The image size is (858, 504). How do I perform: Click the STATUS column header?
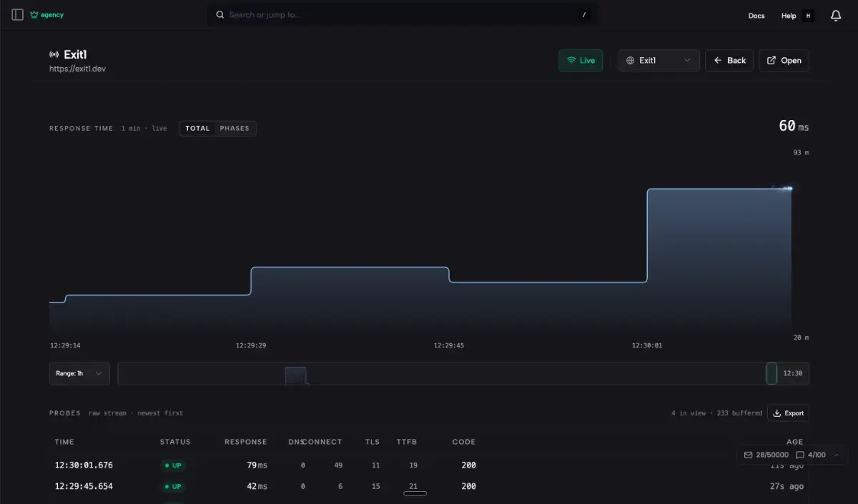pos(175,442)
